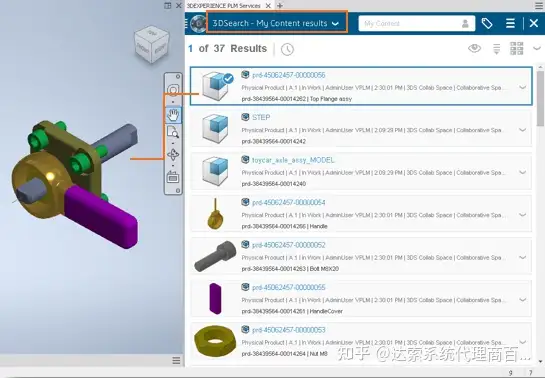Open the STEP product link

click(x=261, y=117)
